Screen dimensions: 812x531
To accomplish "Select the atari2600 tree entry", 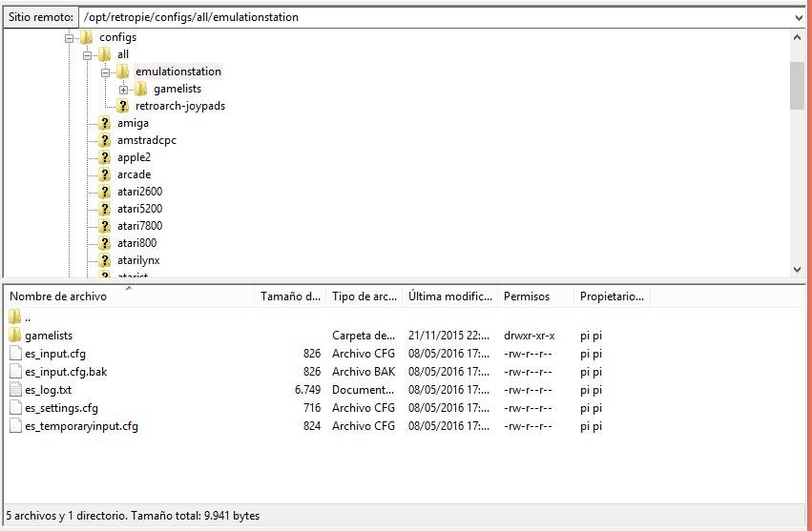I will (140, 191).
